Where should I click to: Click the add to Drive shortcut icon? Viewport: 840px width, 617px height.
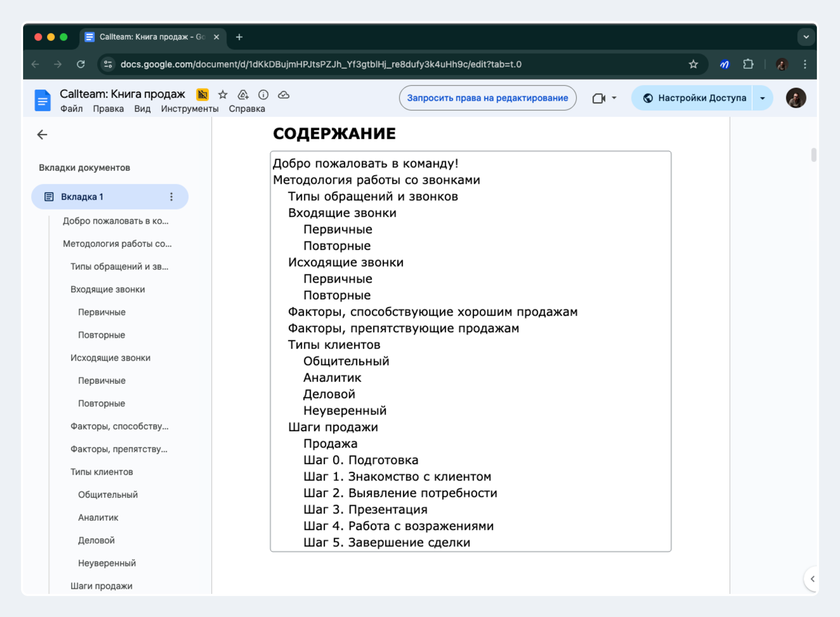(243, 95)
